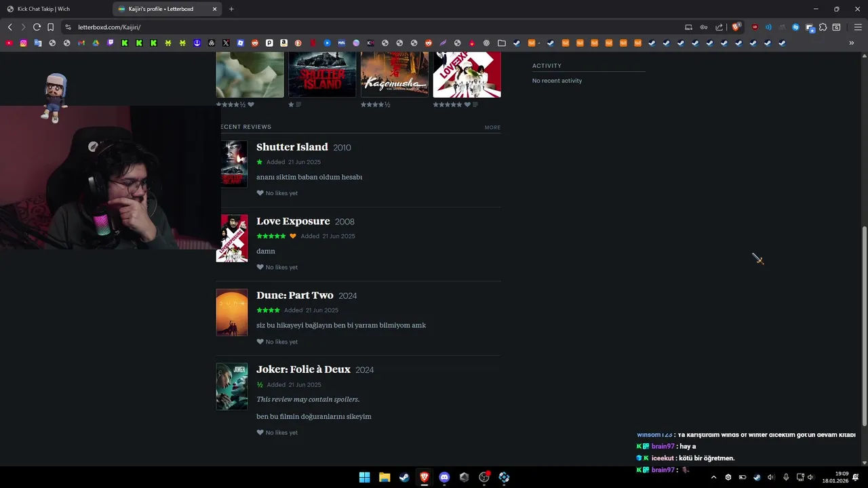Switch to the Kick Chat Takip tab
868x488 pixels.
coord(56,9)
